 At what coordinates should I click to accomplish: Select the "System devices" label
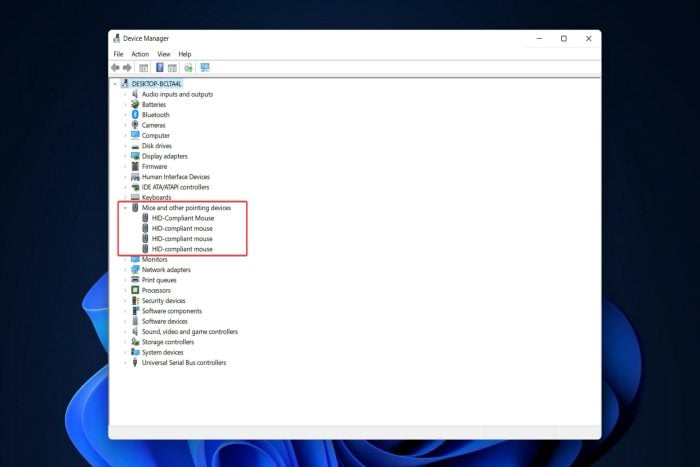162,352
